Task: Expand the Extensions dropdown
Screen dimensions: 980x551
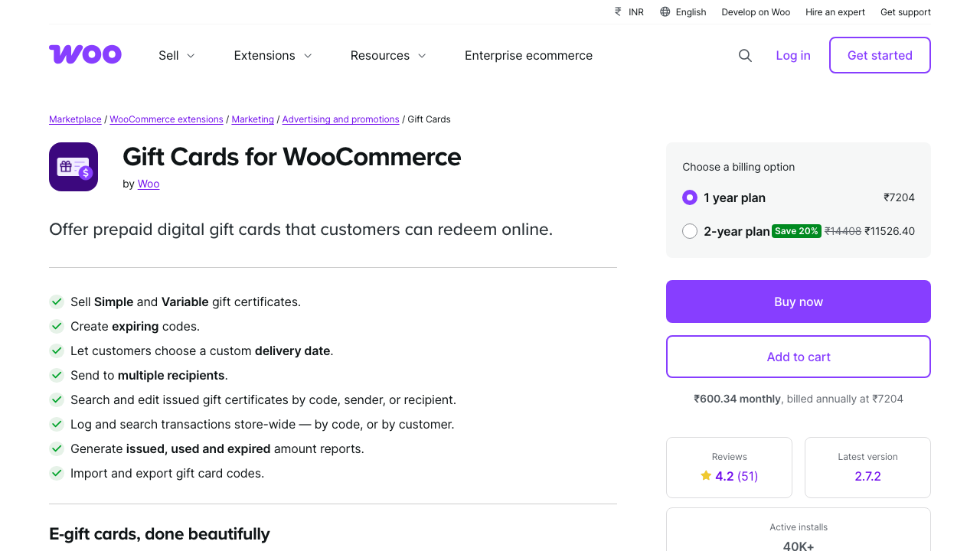Action: tap(272, 55)
